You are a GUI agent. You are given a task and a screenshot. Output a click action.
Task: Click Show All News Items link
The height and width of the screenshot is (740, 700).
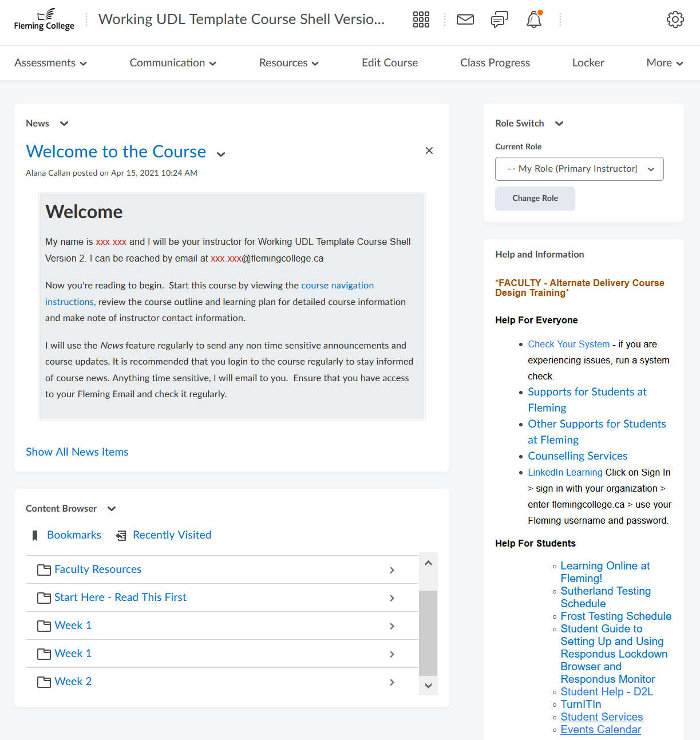[x=77, y=452]
